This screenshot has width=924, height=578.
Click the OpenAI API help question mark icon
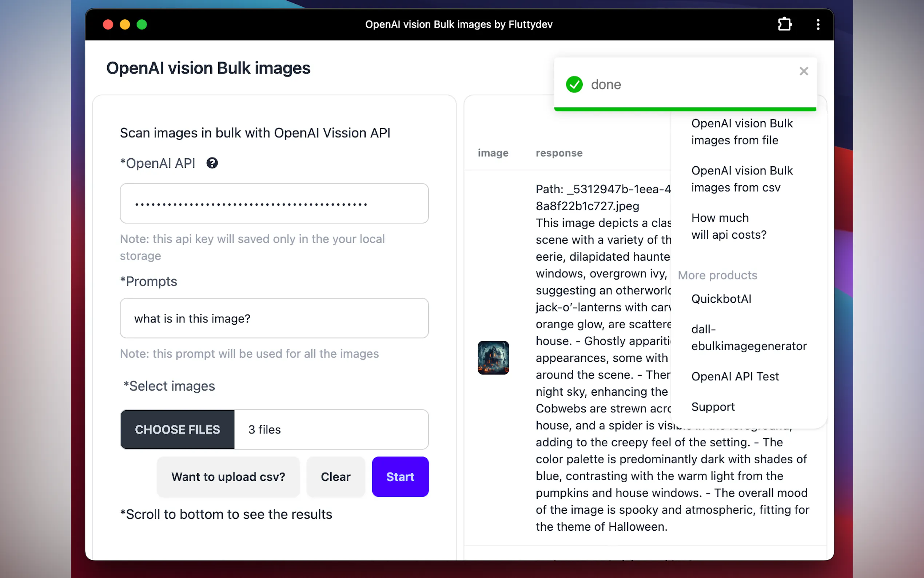212,163
